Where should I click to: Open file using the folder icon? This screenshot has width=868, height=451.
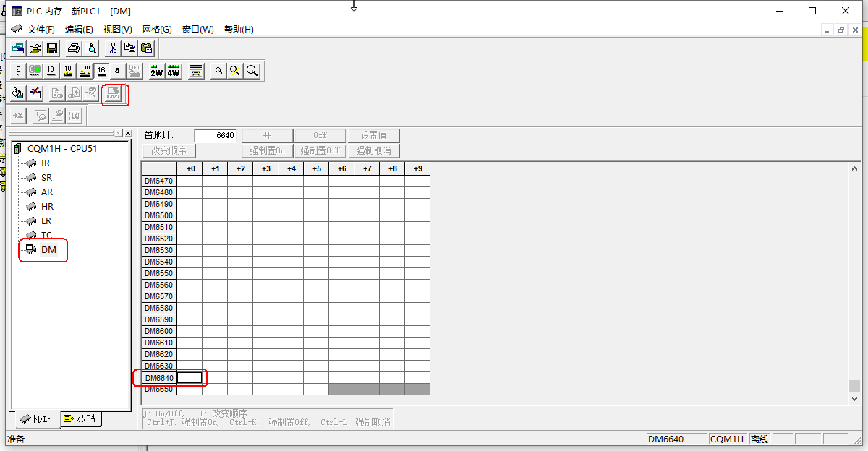[35, 48]
